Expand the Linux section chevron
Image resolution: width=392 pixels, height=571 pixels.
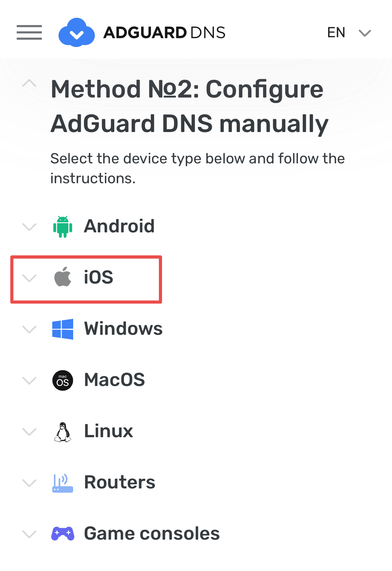[29, 432]
